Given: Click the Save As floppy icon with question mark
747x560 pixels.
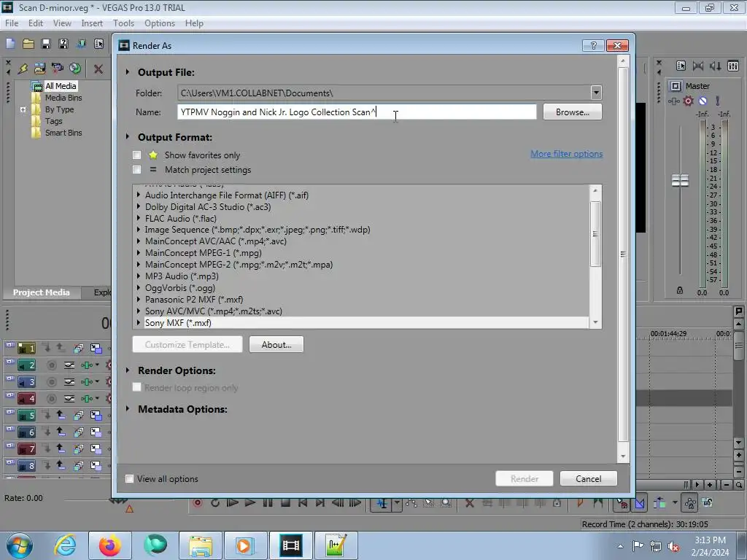Looking at the screenshot, I should click(x=63, y=44).
